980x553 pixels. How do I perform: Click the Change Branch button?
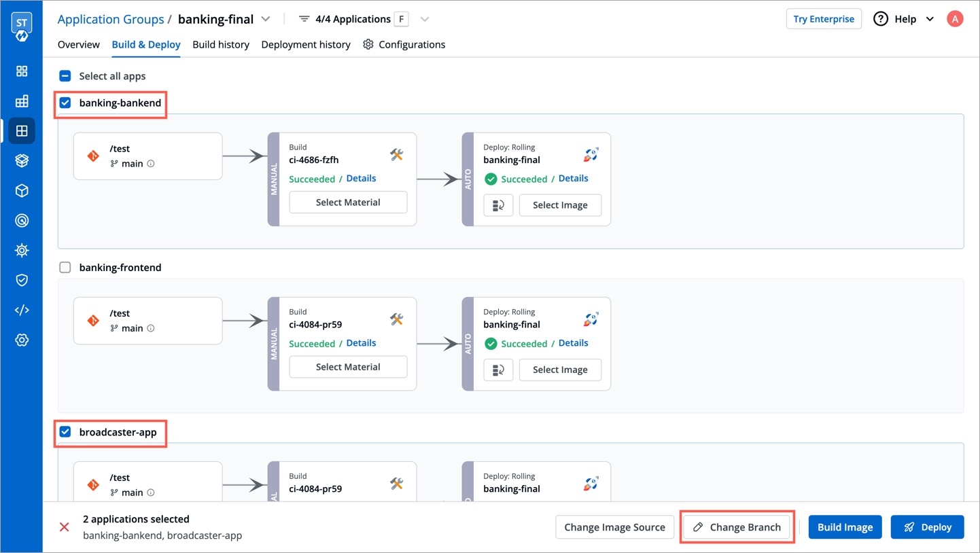pos(737,527)
